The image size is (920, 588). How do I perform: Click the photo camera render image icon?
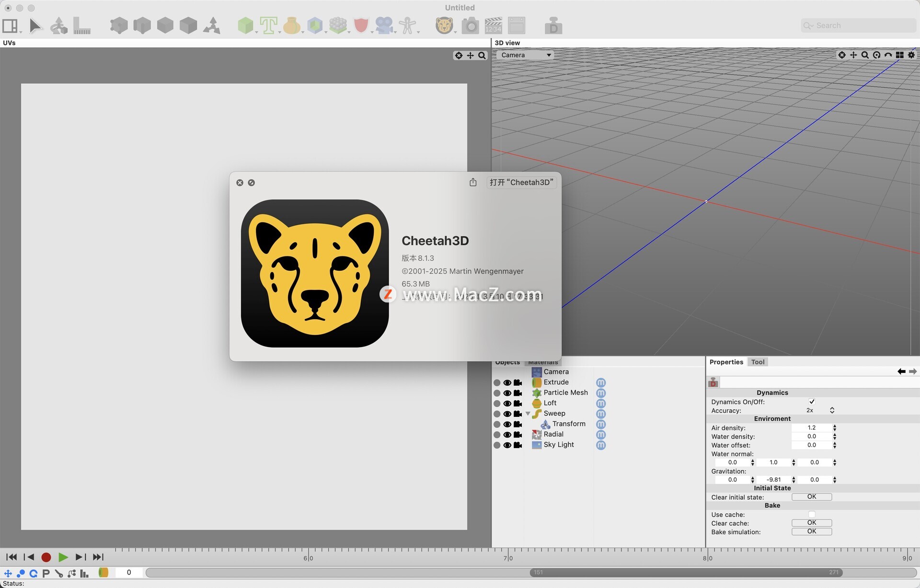470,25
